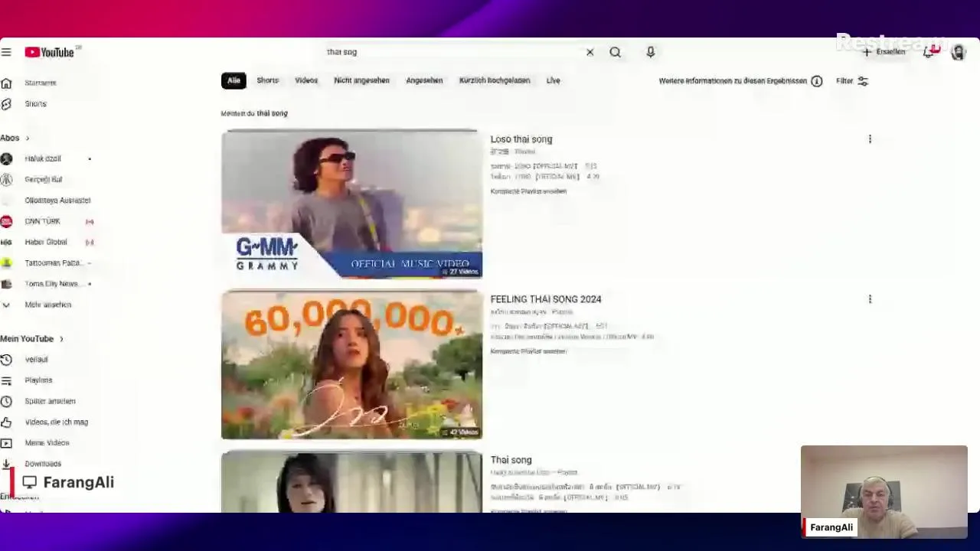Open the Toms City News subscription
The width and height of the screenshot is (980, 551).
tap(51, 284)
